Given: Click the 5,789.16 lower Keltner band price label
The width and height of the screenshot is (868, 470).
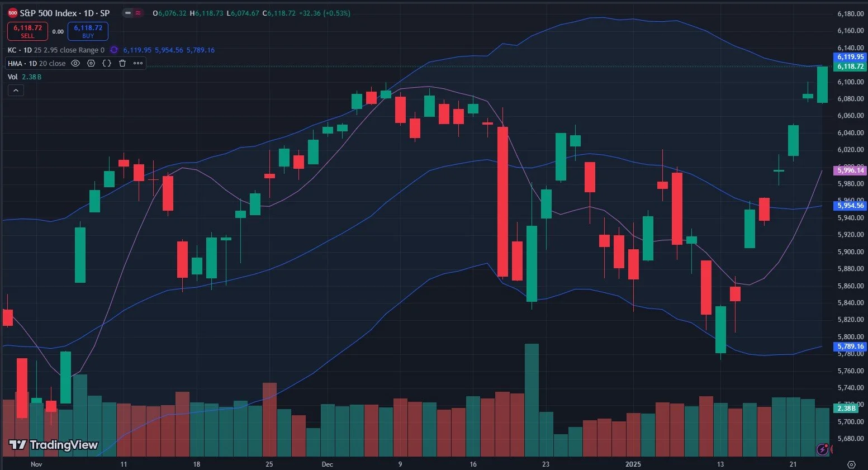Looking at the screenshot, I should 850,346.
